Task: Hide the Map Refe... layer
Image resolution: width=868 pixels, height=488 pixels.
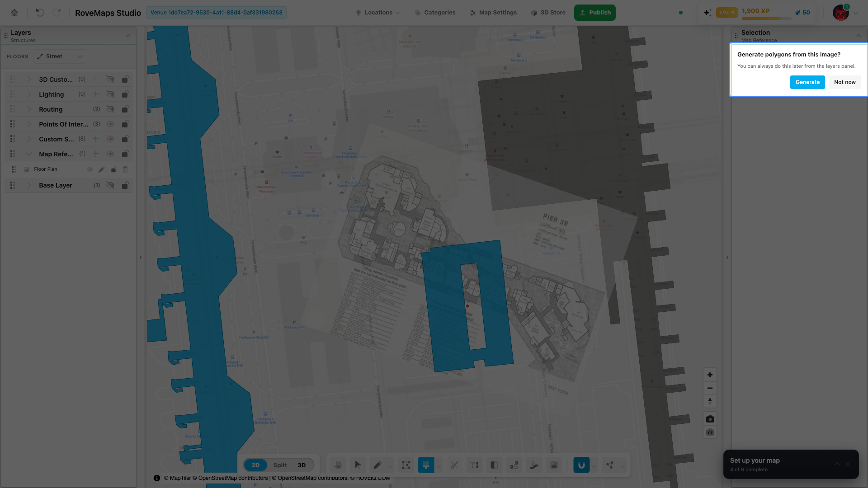Action: [x=110, y=154]
